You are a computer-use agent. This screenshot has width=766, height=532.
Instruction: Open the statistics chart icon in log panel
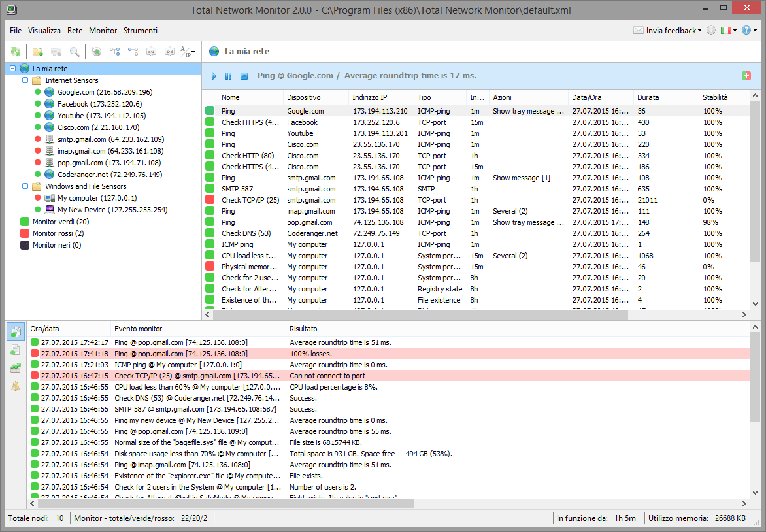[x=16, y=368]
